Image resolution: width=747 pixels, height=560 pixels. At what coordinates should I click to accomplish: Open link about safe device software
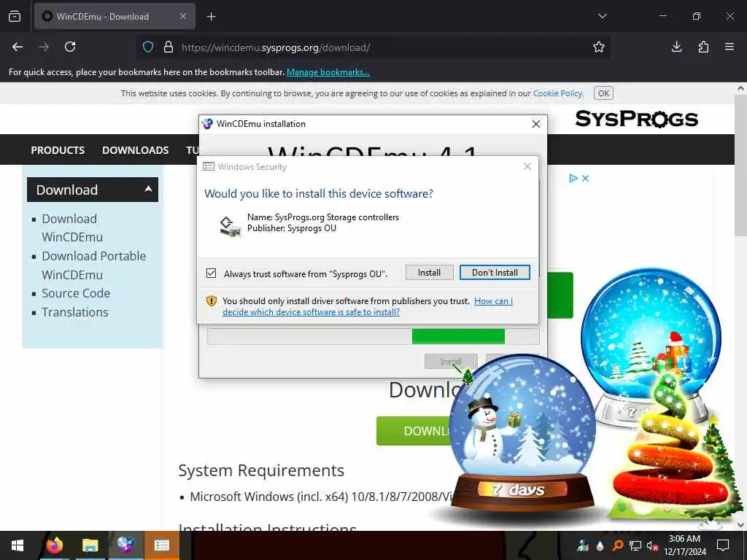[x=368, y=307]
